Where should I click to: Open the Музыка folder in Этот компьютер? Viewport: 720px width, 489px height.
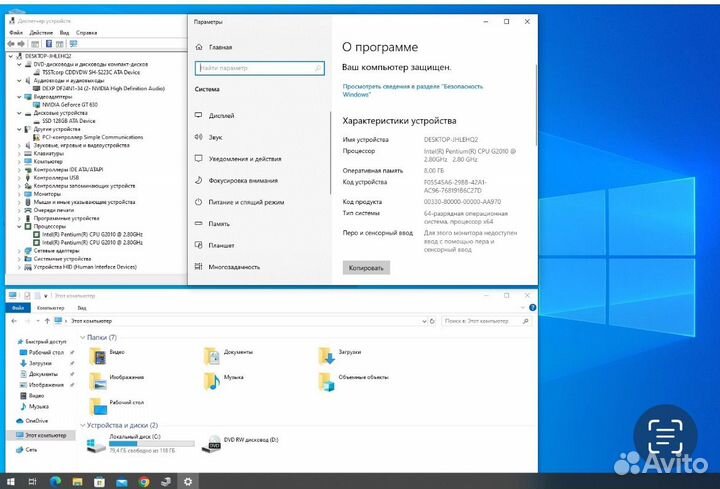232,378
